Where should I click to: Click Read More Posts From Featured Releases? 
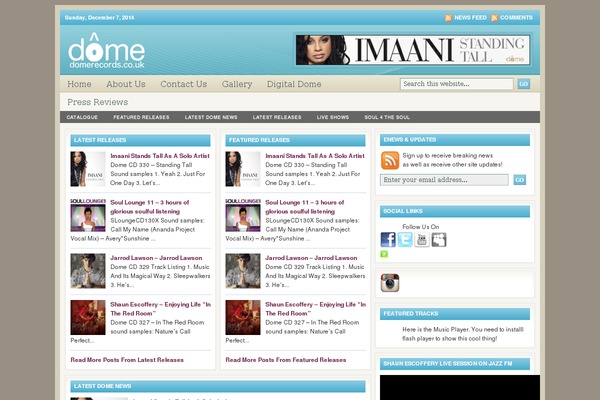286,360
